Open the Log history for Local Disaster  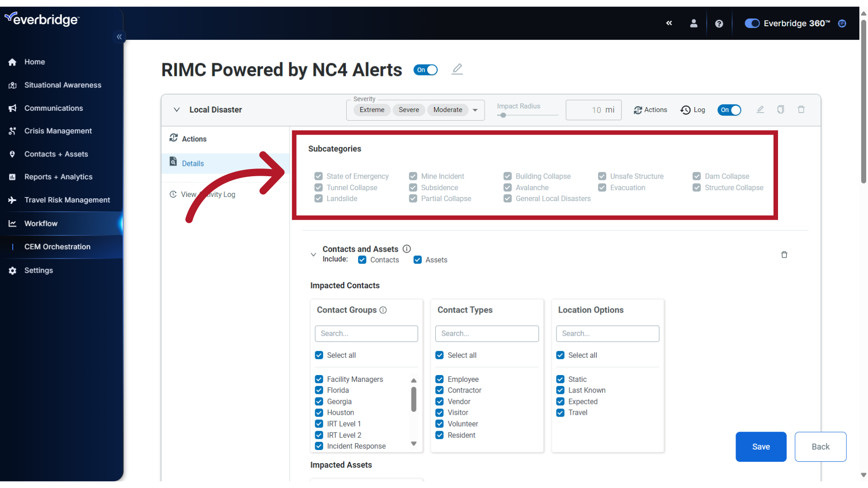693,110
